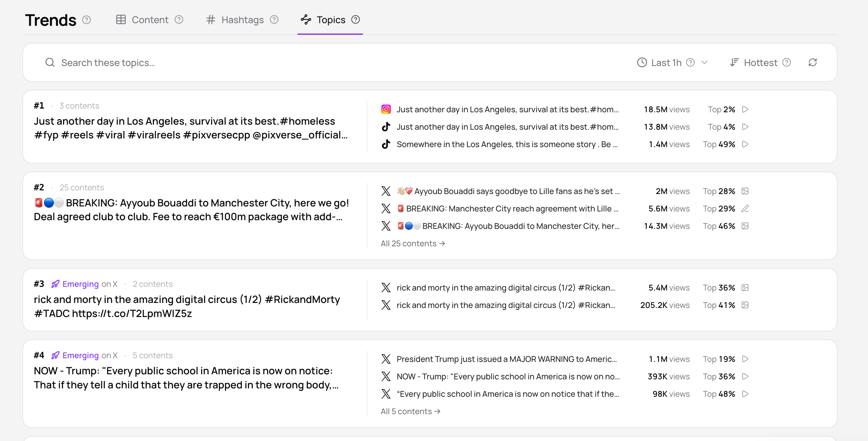Click TikTok icon for 13.8M views post
The width and height of the screenshot is (868, 441).
coord(386,127)
